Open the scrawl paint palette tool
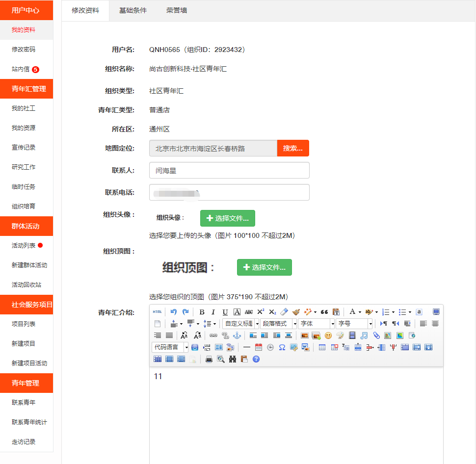This screenshot has height=464, width=476. 340,335
